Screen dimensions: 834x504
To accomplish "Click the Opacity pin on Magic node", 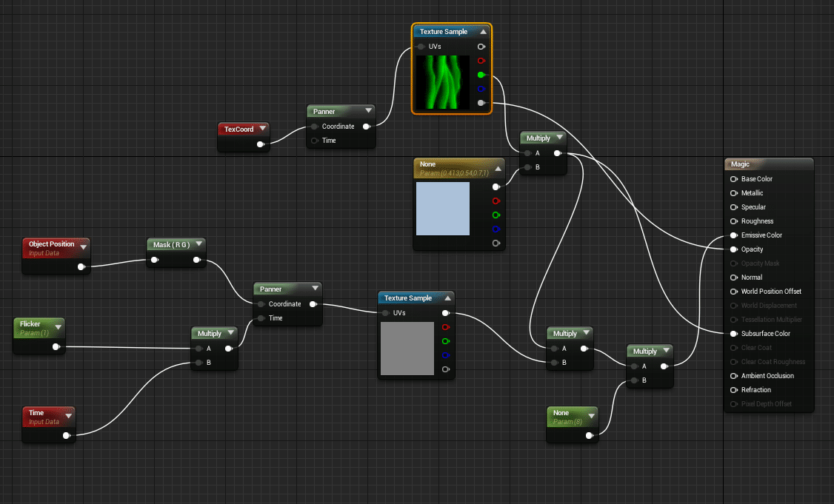I will [734, 249].
